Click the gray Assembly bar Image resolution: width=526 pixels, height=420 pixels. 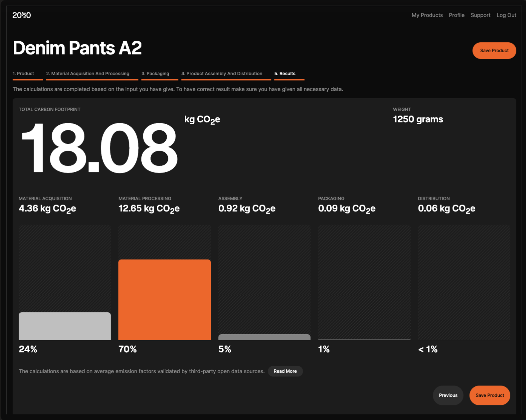tap(264, 337)
